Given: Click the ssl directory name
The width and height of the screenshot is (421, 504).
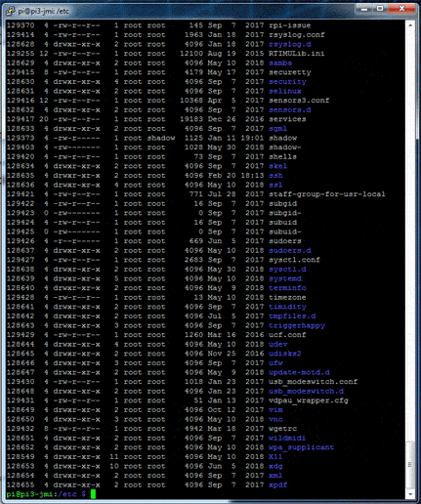Looking at the screenshot, I should click(x=275, y=185).
